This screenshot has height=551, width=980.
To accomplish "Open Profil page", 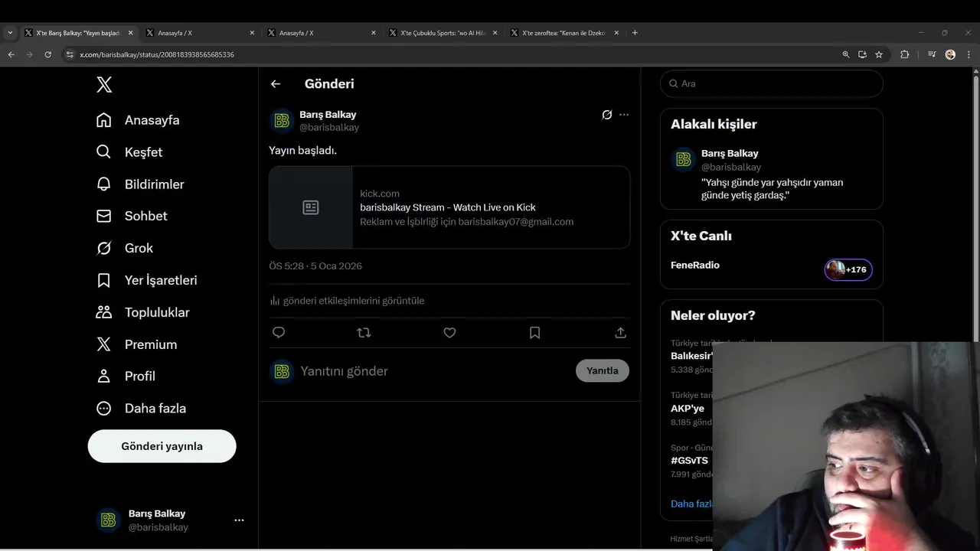I will (x=126, y=377).
